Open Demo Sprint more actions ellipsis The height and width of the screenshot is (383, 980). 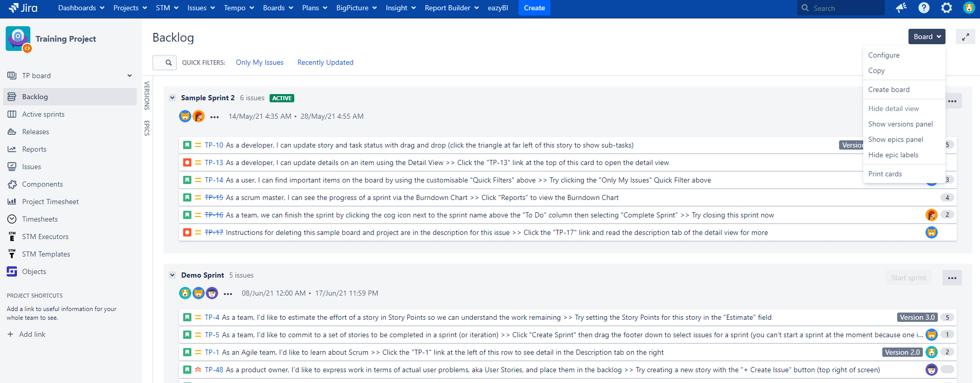952,278
